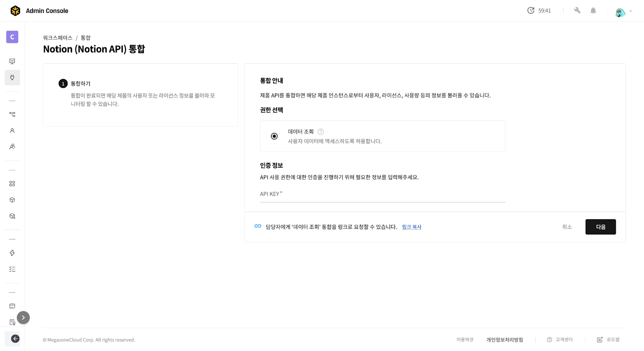
Task: Open the dashboard monitor icon
Action: click(12, 61)
